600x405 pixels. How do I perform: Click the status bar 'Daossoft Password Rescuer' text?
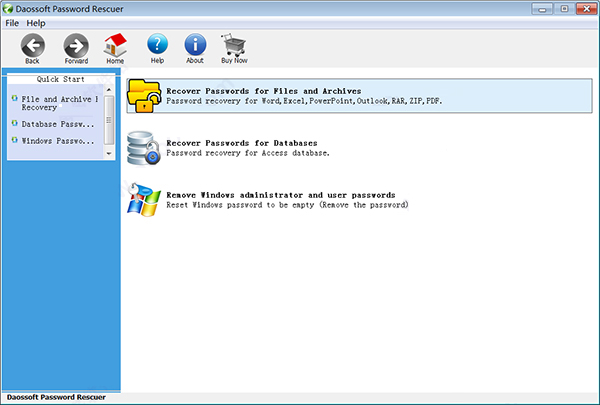[56, 397]
